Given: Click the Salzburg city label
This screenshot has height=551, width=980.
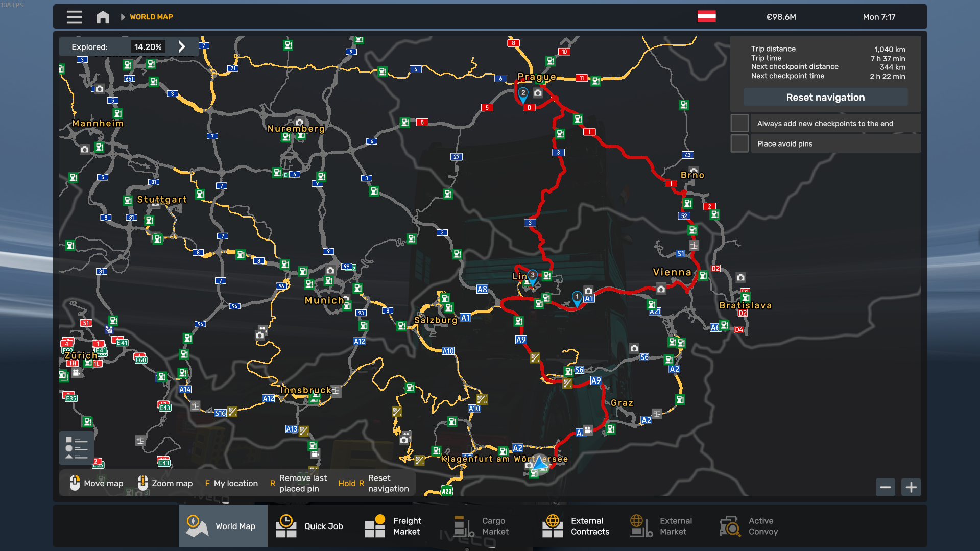Looking at the screenshot, I should 436,320.
